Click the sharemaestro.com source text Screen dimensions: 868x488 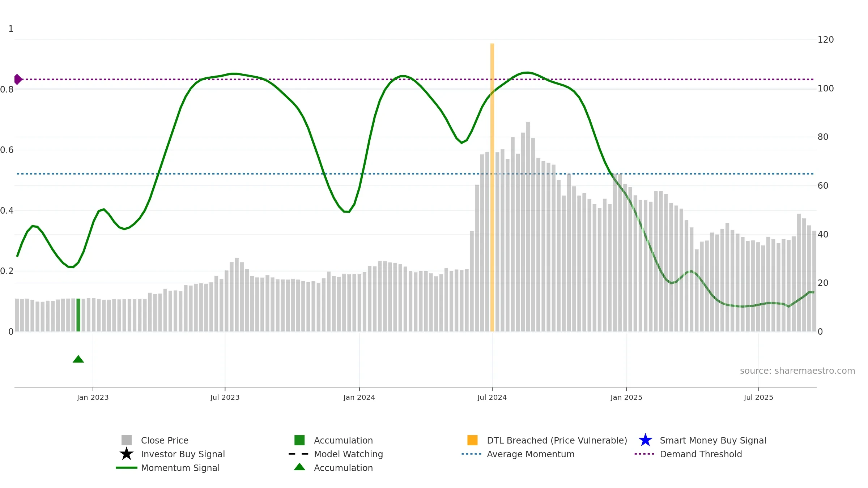click(x=797, y=371)
